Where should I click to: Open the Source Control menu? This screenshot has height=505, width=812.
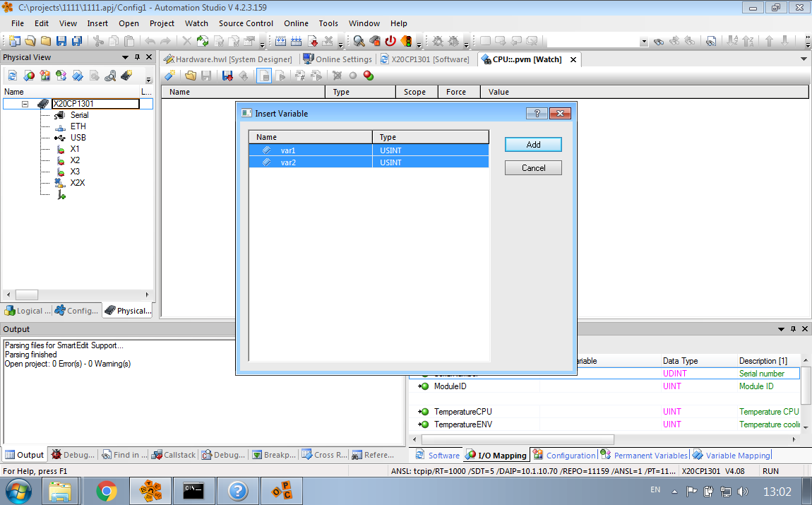246,23
